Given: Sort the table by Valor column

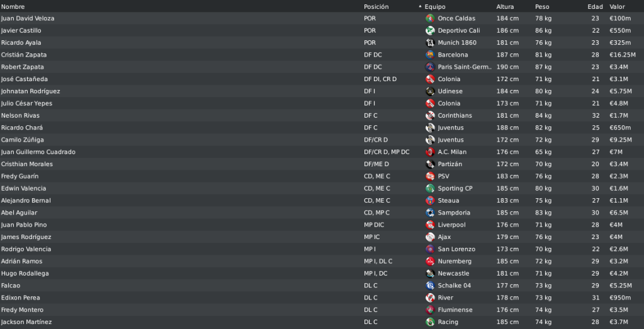Looking at the screenshot, I should tap(617, 7).
